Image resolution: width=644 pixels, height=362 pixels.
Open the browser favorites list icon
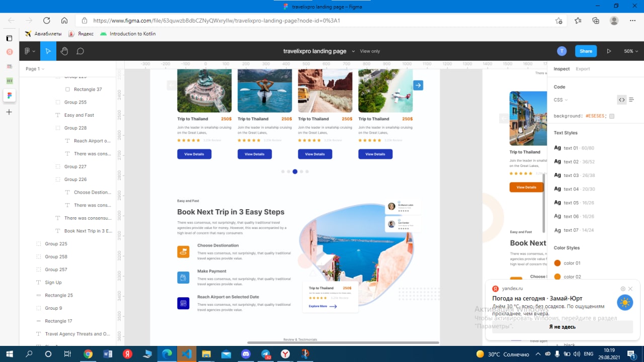click(578, 21)
